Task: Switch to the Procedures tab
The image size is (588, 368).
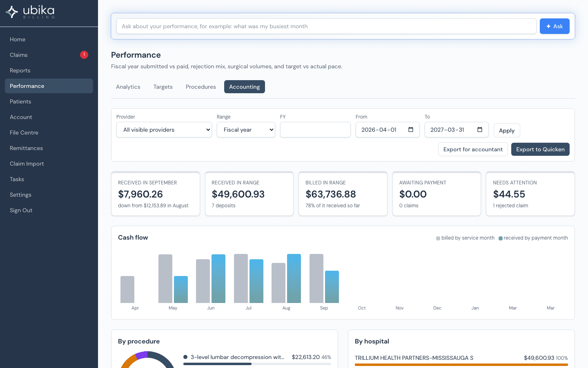Action: pyautogui.click(x=201, y=87)
